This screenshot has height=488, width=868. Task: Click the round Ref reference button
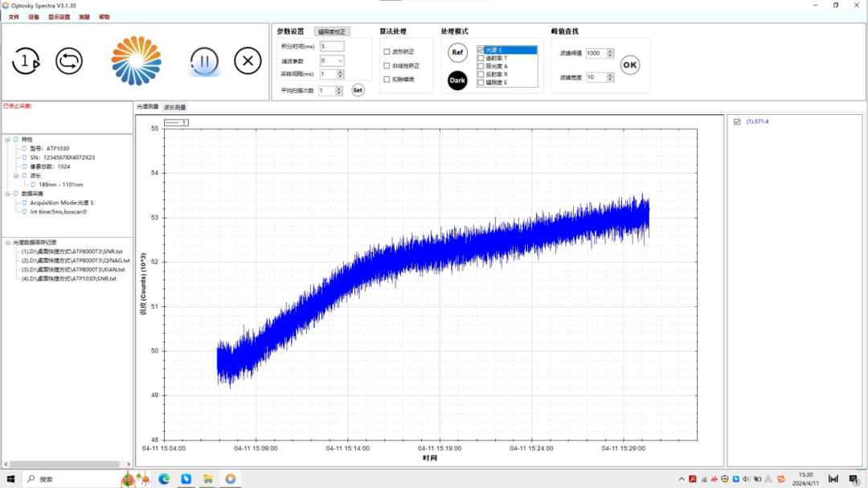[457, 52]
